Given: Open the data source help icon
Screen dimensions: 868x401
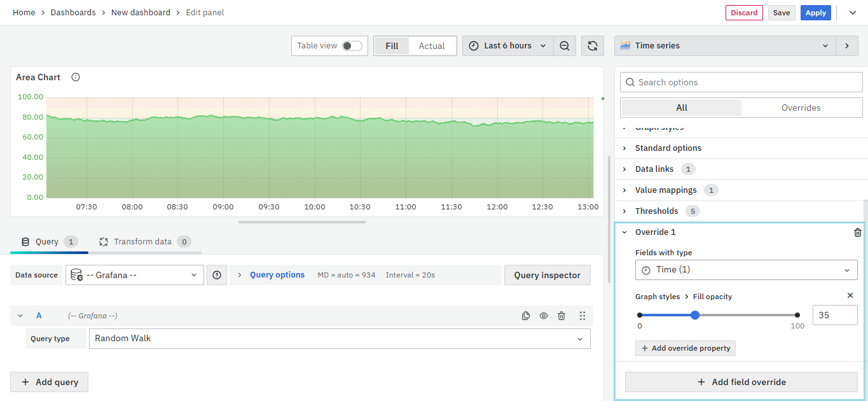Looking at the screenshot, I should tap(217, 275).
